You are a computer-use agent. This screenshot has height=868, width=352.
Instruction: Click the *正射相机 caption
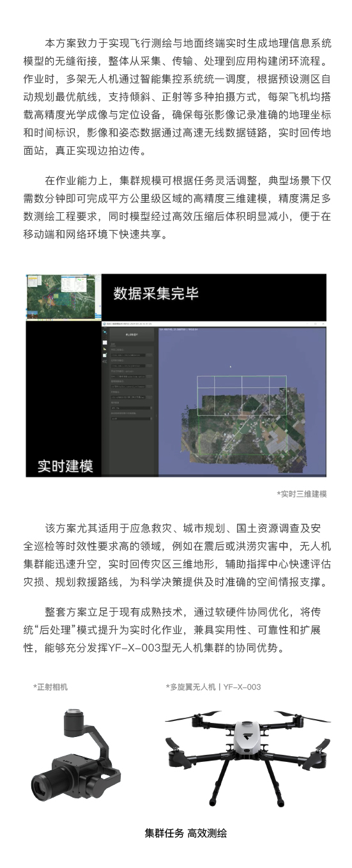pos(50,687)
